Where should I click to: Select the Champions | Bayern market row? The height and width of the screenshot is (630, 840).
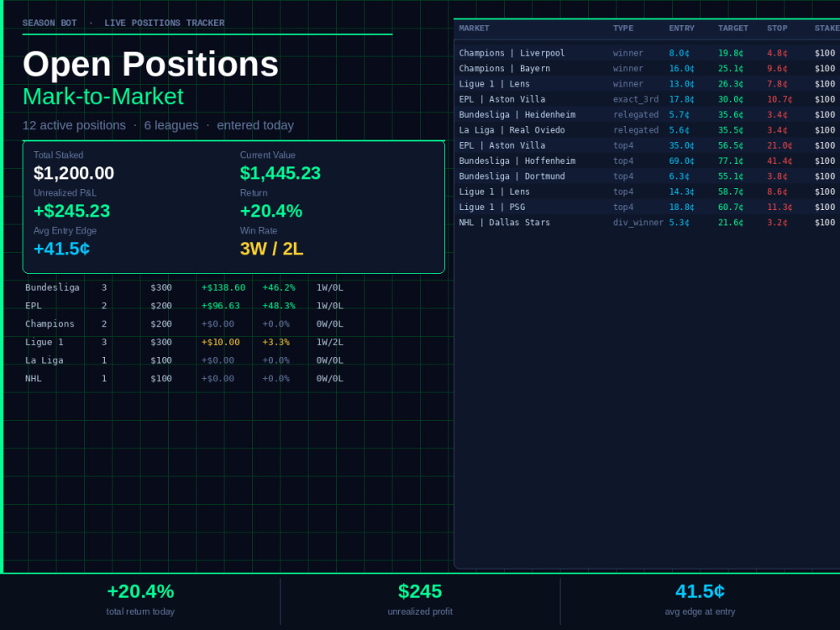[647, 69]
